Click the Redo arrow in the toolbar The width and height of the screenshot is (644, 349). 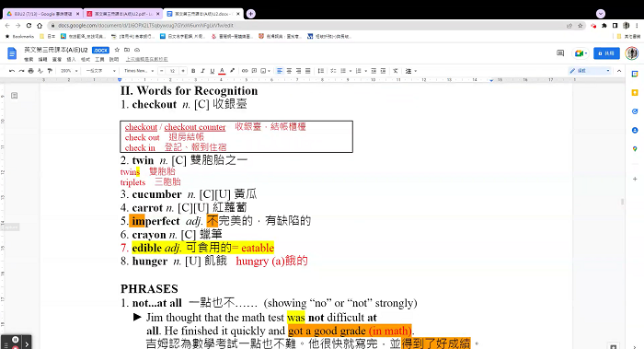tap(21, 71)
